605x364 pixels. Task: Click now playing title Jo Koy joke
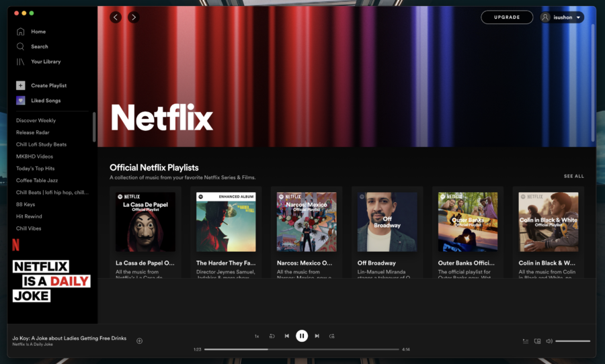69,338
